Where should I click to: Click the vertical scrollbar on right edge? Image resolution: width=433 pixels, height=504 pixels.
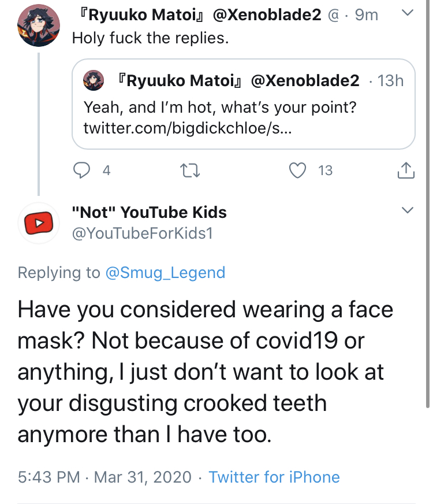(428, 204)
